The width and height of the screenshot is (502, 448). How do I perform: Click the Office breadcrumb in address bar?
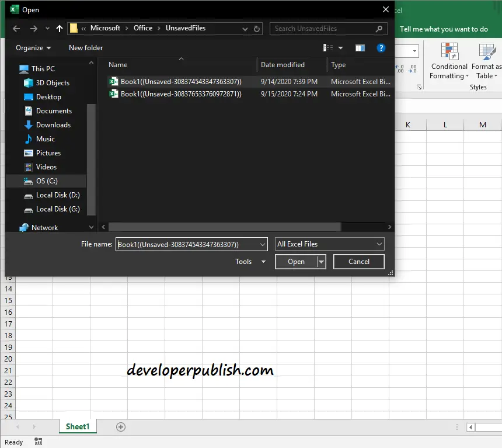(143, 28)
